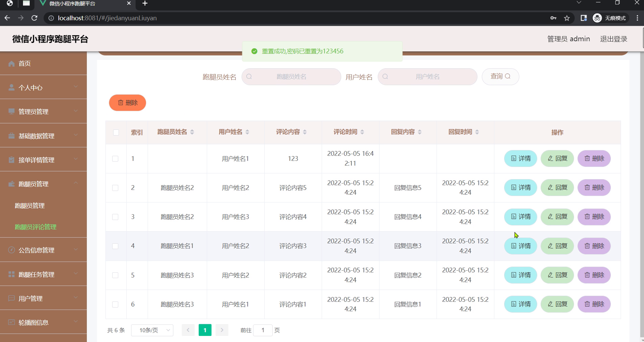
Task: Click the browser reload icon
Action: click(34, 18)
